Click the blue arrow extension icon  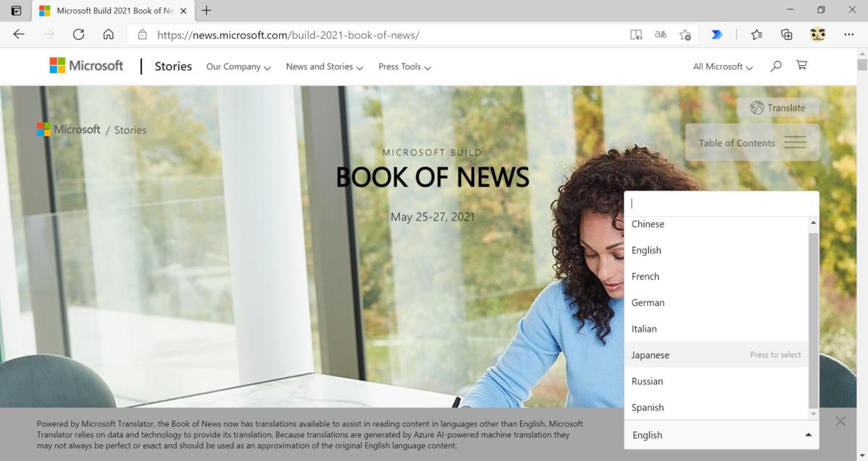click(717, 35)
